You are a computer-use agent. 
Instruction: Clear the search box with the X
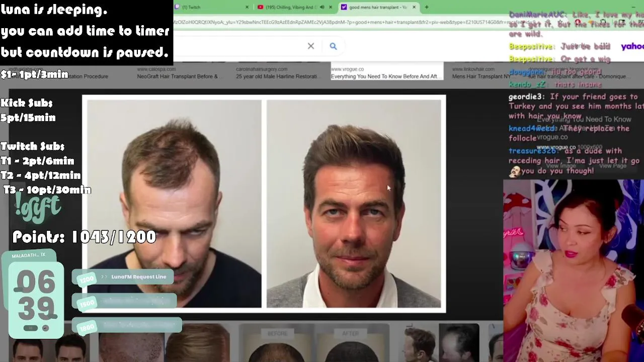[311, 46]
